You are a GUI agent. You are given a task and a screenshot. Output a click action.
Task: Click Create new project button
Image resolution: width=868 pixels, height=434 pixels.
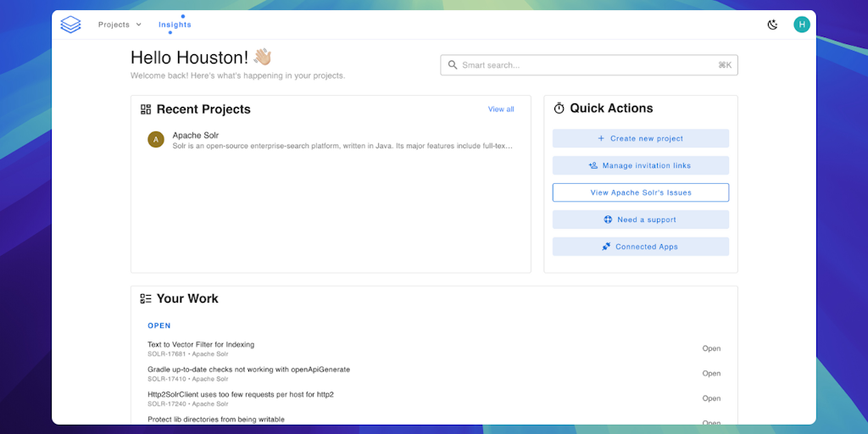pyautogui.click(x=641, y=138)
